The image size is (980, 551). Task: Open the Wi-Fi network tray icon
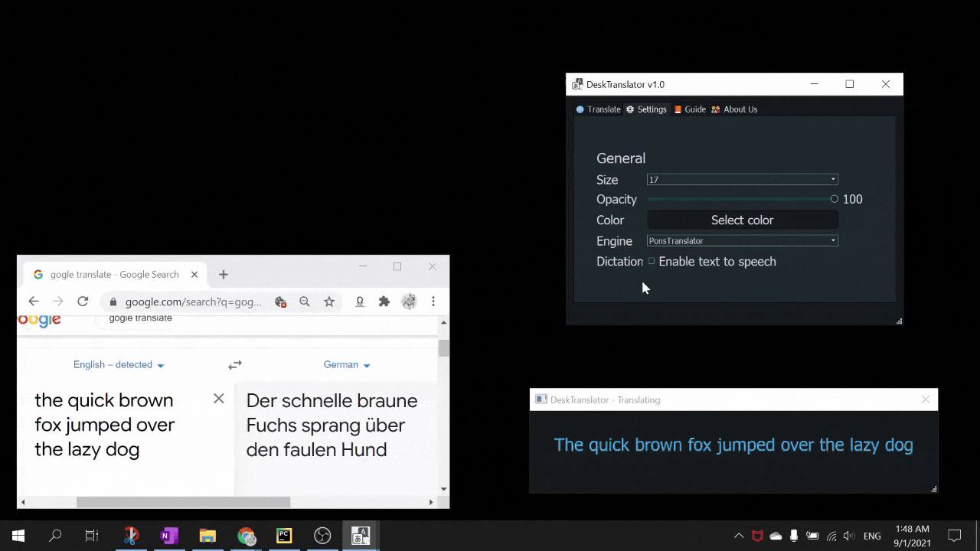point(831,536)
